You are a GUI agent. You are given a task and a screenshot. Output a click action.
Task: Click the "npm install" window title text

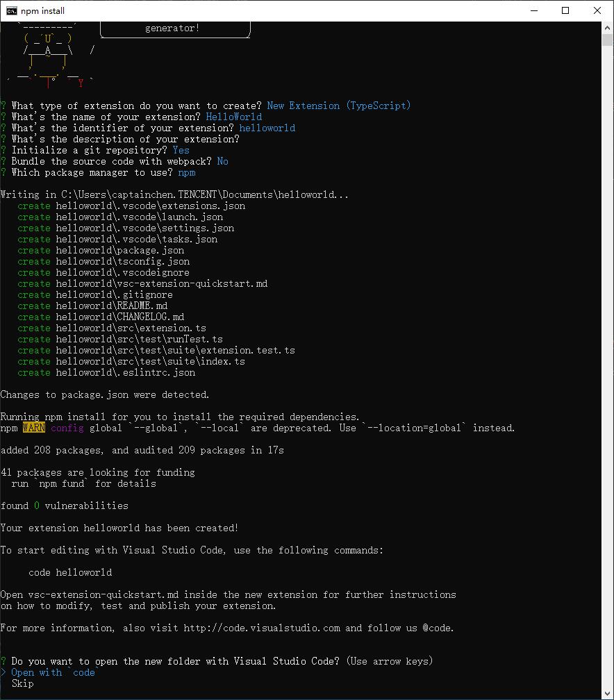coord(42,10)
